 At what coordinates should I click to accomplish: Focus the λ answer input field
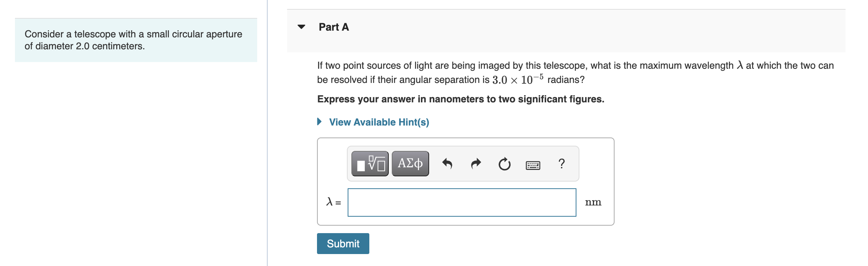point(462,202)
